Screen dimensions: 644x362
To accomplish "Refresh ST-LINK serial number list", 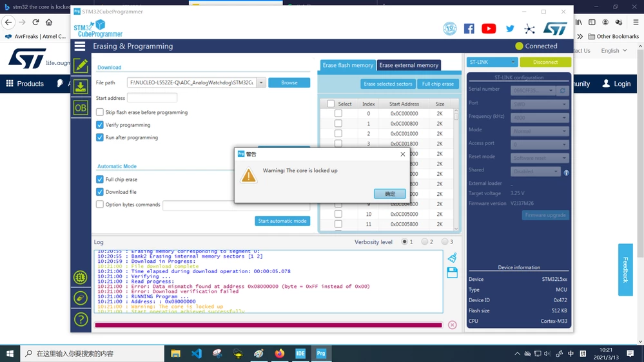I will click(563, 90).
